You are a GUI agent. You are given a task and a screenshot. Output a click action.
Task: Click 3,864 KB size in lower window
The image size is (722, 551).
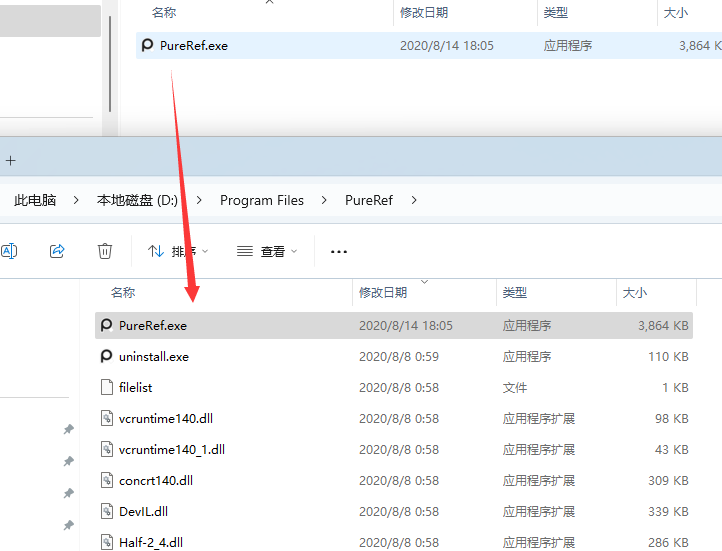click(x=663, y=325)
